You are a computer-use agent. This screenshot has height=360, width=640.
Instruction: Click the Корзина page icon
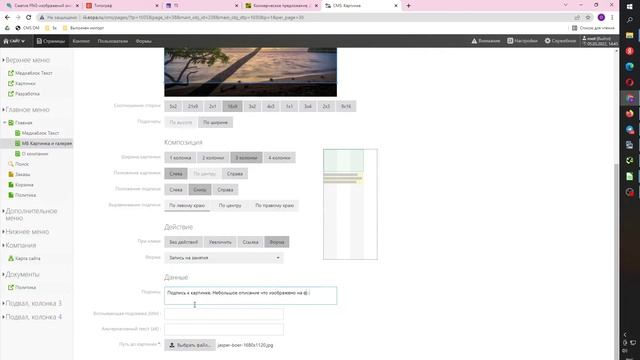pos(11,184)
